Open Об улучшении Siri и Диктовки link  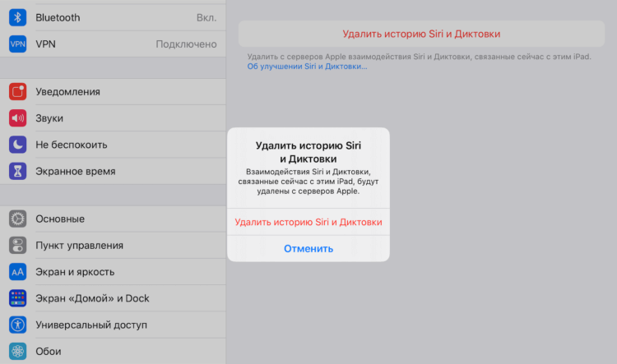click(x=307, y=67)
